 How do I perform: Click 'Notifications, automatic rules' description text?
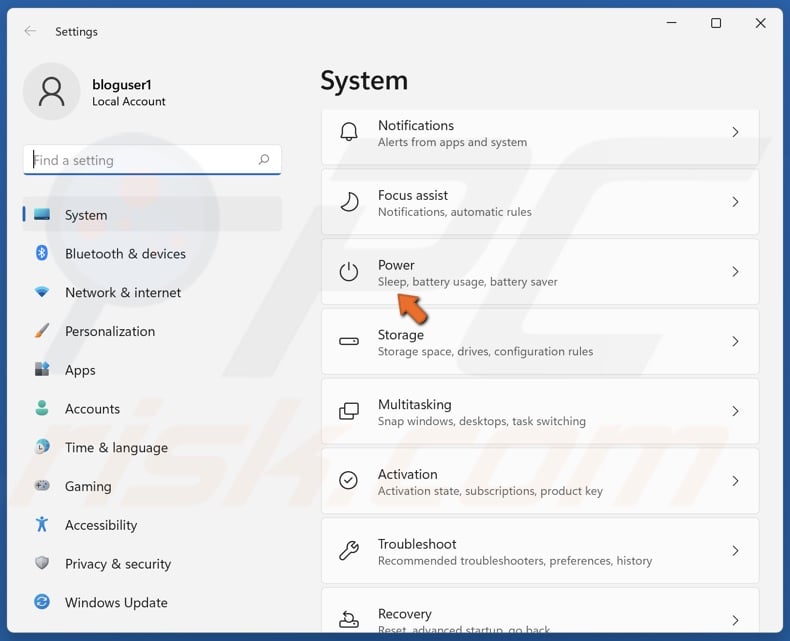454,212
